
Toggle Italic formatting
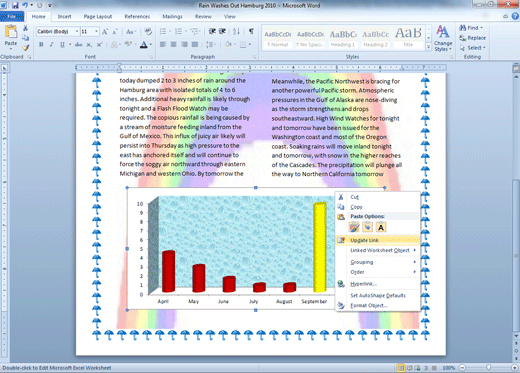(51, 44)
